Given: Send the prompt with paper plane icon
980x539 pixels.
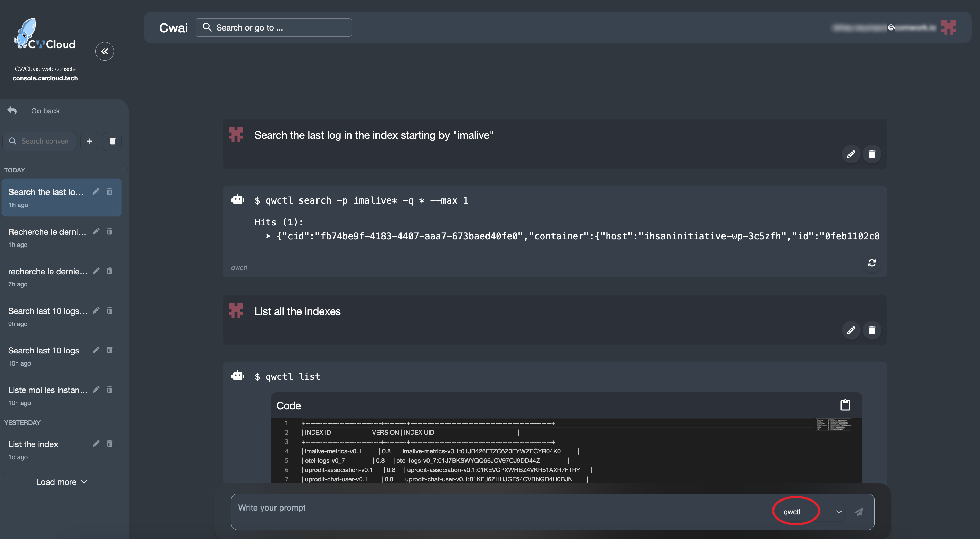Looking at the screenshot, I should 859,512.
